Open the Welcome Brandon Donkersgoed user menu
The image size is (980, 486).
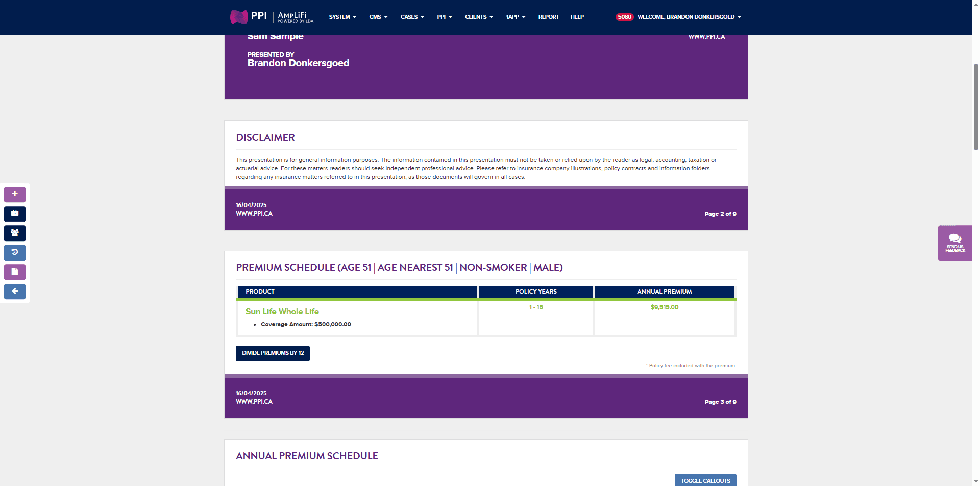(x=689, y=17)
